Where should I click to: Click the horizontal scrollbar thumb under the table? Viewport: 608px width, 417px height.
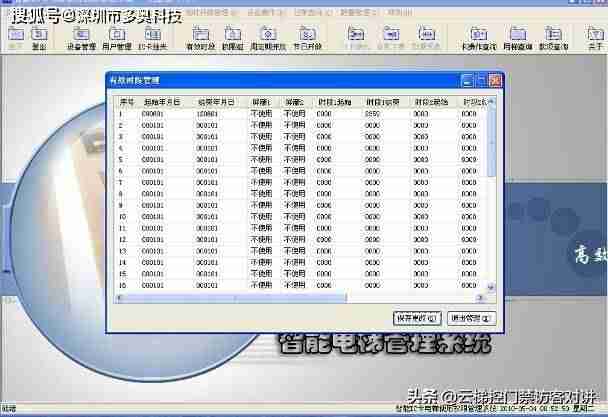235,298
